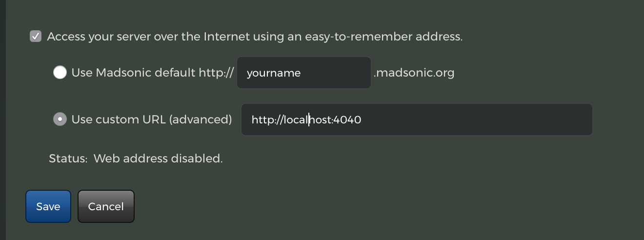Click the word 'yourname' in the subdomain box

(x=274, y=73)
